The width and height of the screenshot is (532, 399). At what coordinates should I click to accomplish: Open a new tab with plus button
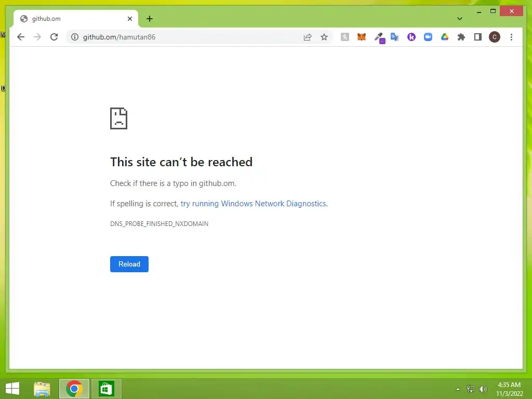pos(150,19)
